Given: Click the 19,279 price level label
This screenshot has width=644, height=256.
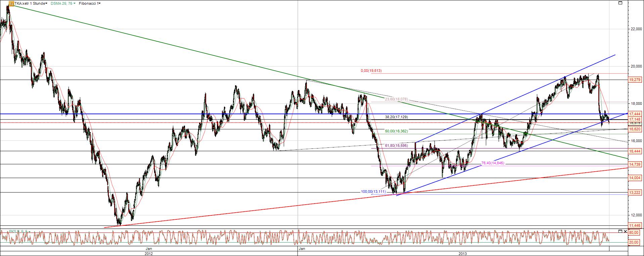Looking at the screenshot, I should [x=635, y=80].
